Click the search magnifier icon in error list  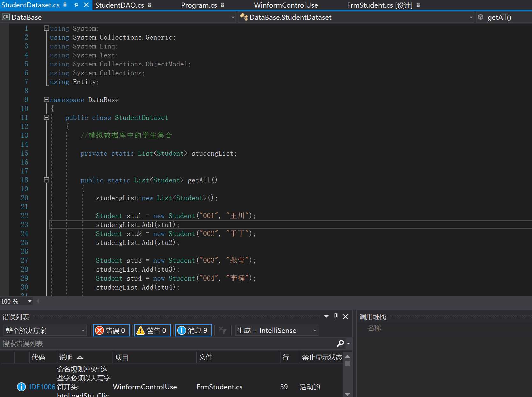coord(340,343)
